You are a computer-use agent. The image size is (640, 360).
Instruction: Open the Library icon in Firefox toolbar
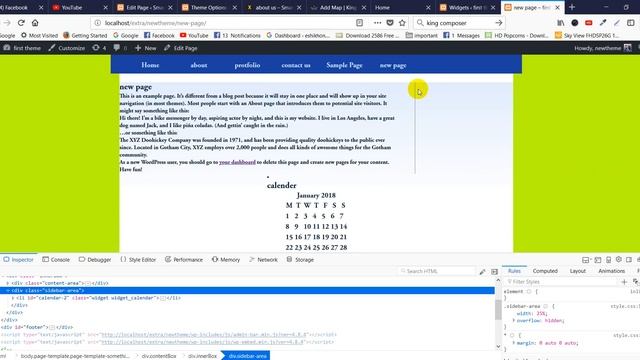561,23
